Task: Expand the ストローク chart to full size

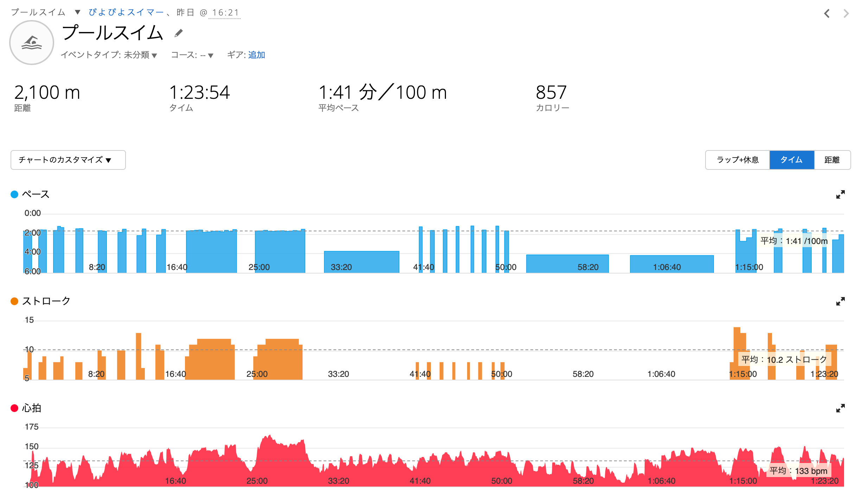Action: tap(840, 301)
